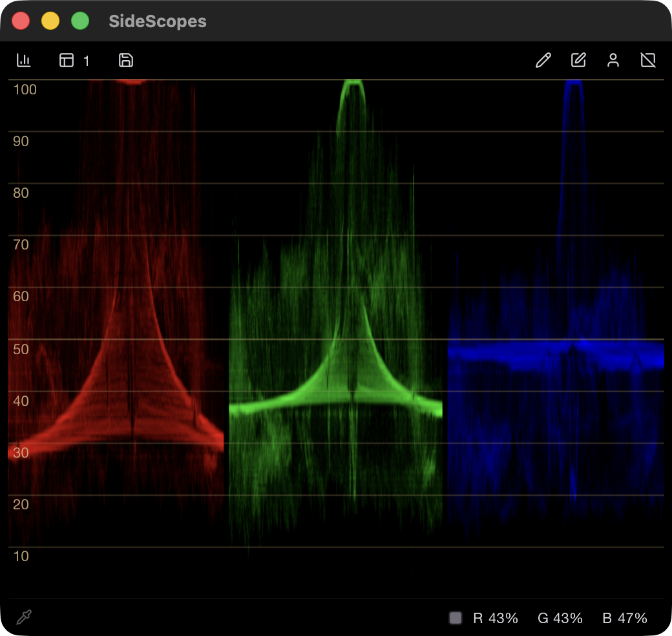Viewport: 672px width, 636px height.
Task: Click the person profile icon
Action: [613, 60]
